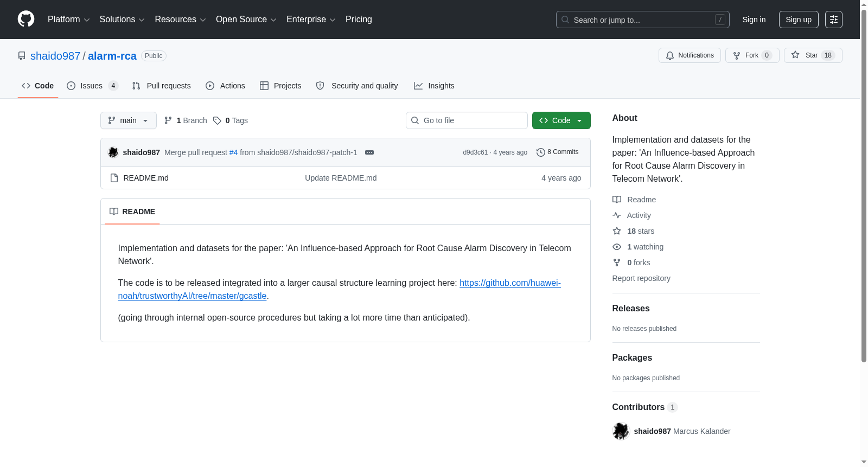
Task: Open pull request #4 link
Action: click(234, 152)
